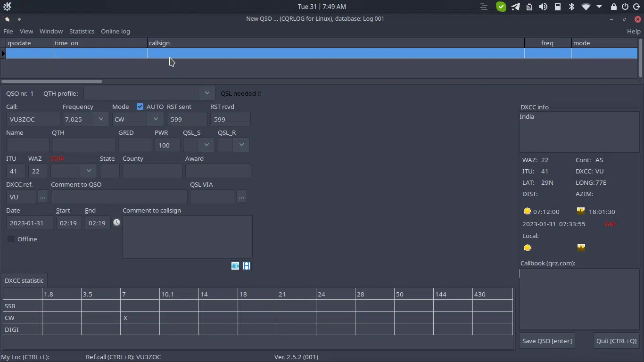Click the County input field

point(152,171)
